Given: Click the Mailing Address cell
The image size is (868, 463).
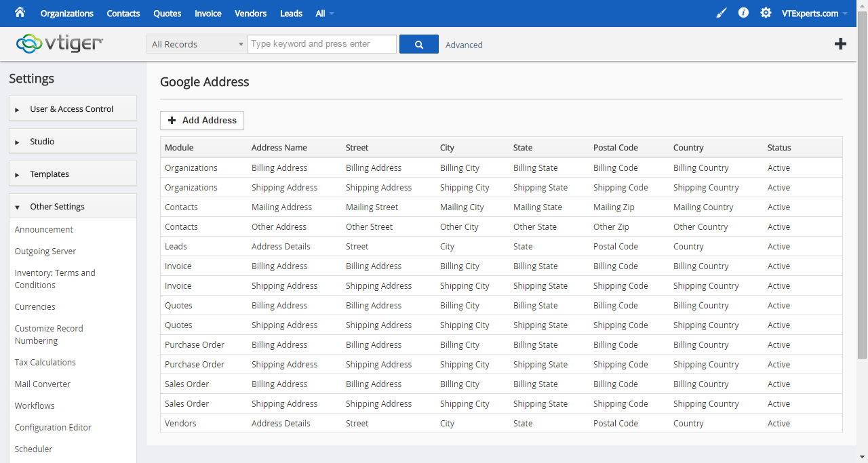Looking at the screenshot, I should click(281, 207).
